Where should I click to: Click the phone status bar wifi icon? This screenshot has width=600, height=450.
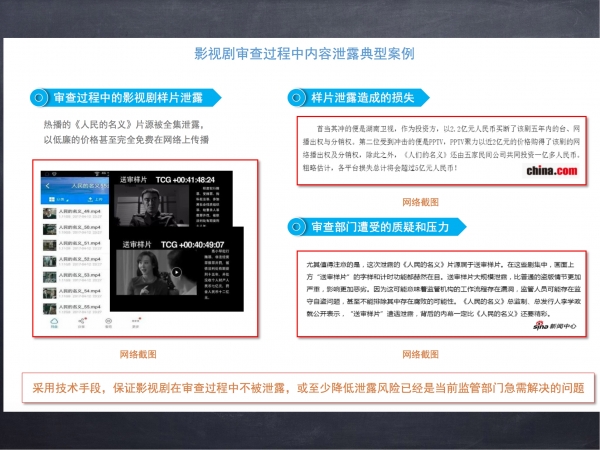click(97, 174)
